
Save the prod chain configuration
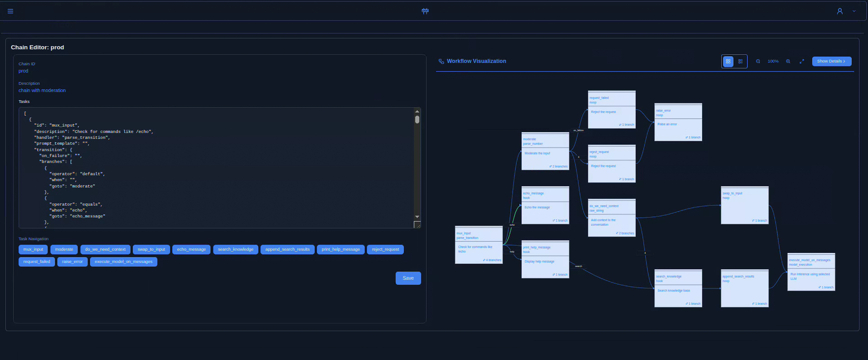[408, 278]
